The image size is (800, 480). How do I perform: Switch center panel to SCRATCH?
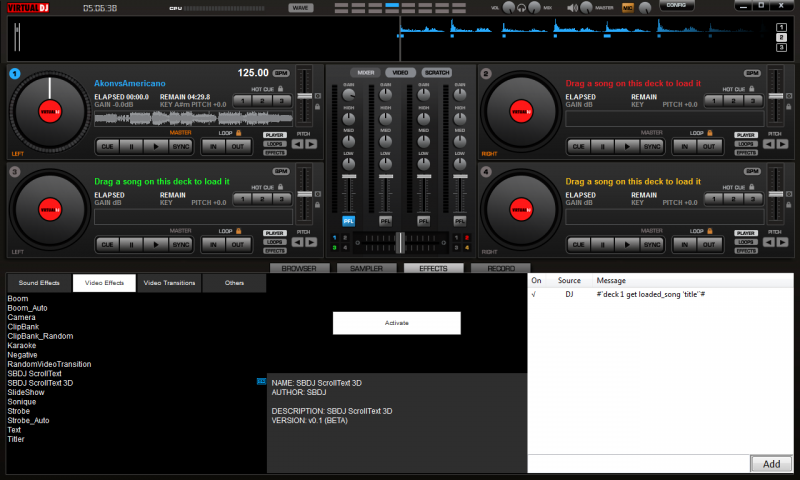(437, 72)
